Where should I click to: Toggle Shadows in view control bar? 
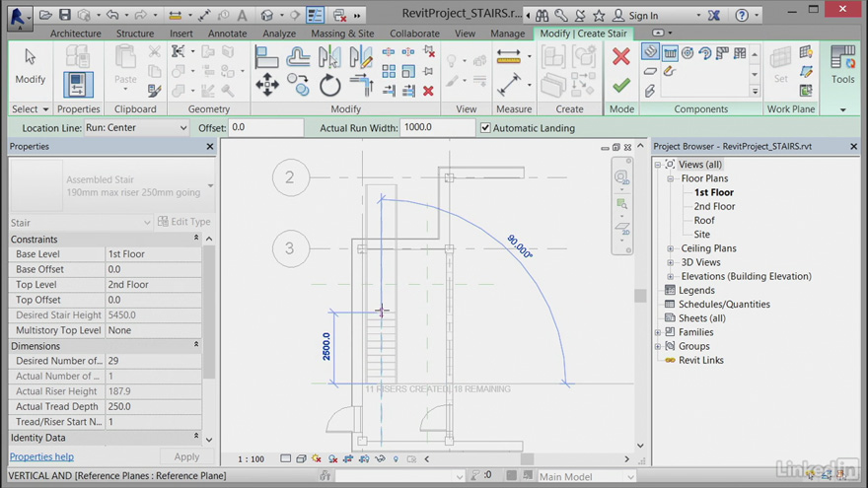(332, 458)
